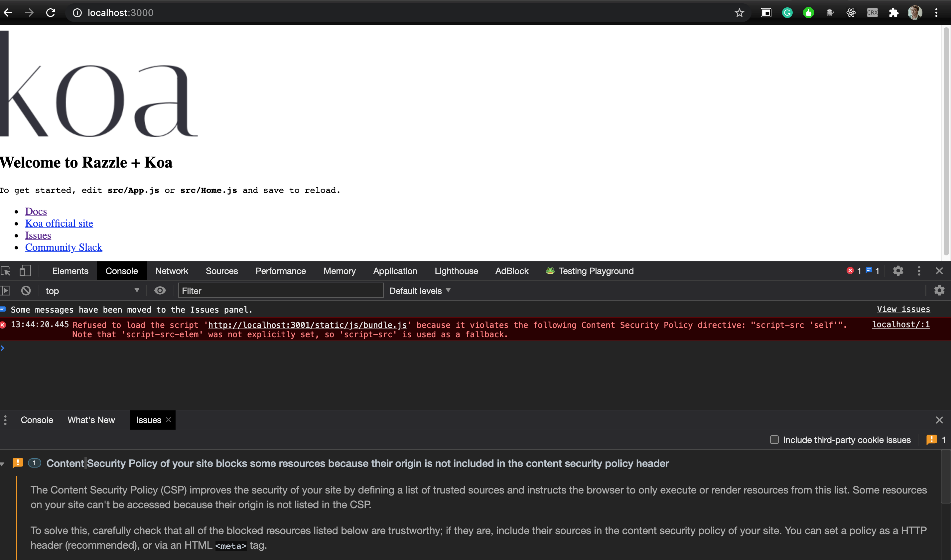Switch to the Elements tab
The image size is (951, 560).
(70, 271)
